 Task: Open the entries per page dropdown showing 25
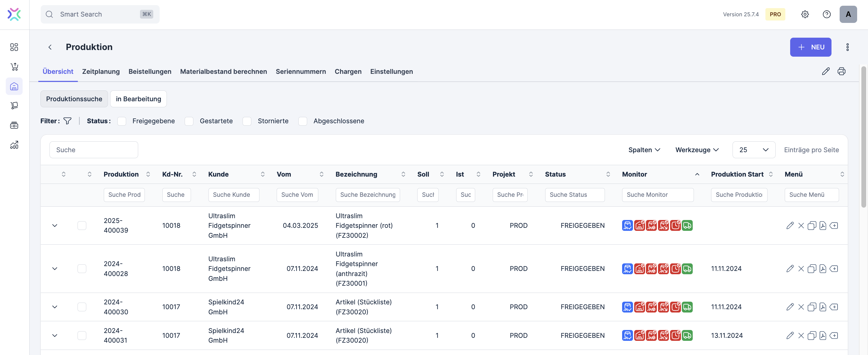(753, 150)
